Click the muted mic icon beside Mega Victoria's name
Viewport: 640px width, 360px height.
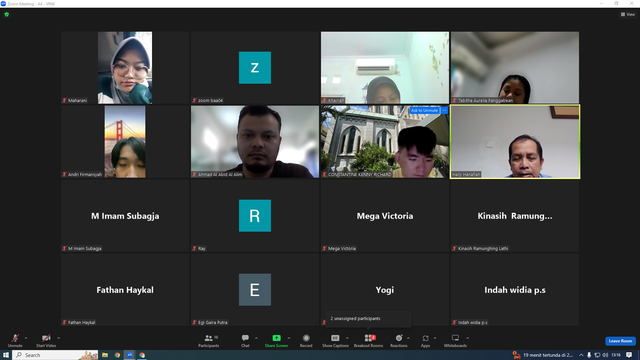(324, 248)
